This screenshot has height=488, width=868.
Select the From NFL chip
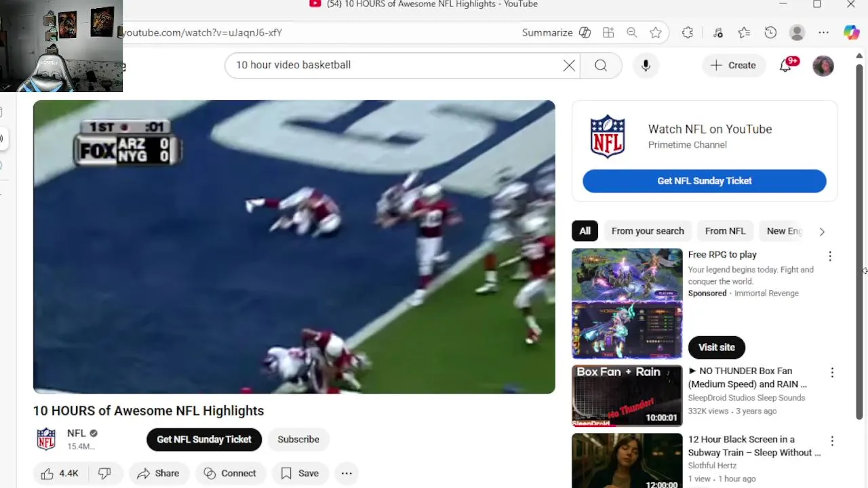pos(725,231)
